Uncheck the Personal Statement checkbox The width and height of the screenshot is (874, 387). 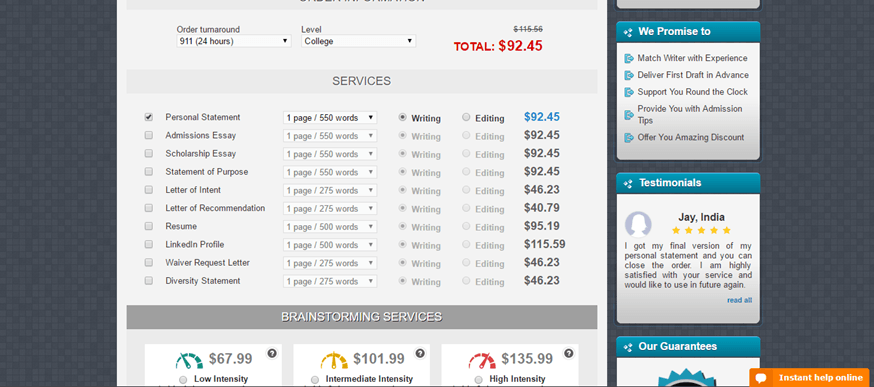tap(148, 117)
